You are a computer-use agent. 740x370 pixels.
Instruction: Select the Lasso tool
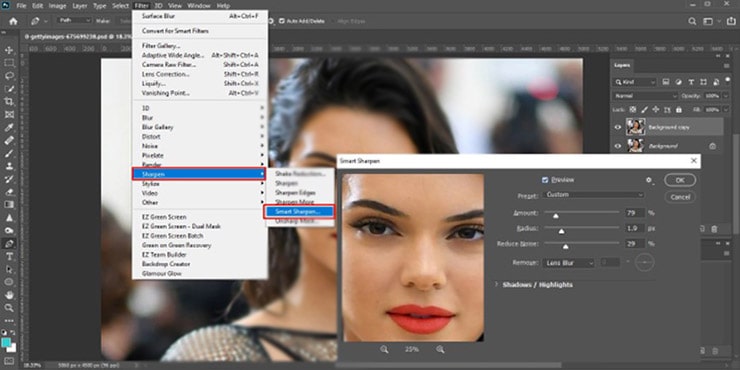coord(9,76)
